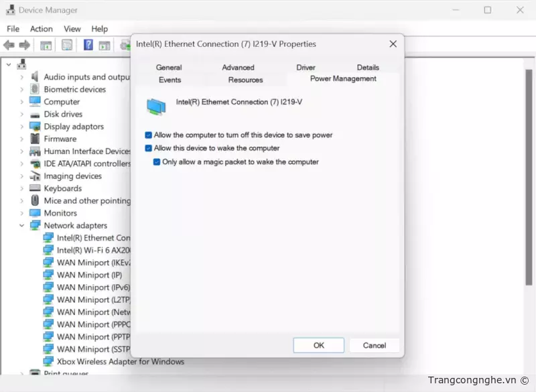Uncheck Allow the computer to turn off this device
The height and width of the screenshot is (392, 536).
pyautogui.click(x=149, y=135)
